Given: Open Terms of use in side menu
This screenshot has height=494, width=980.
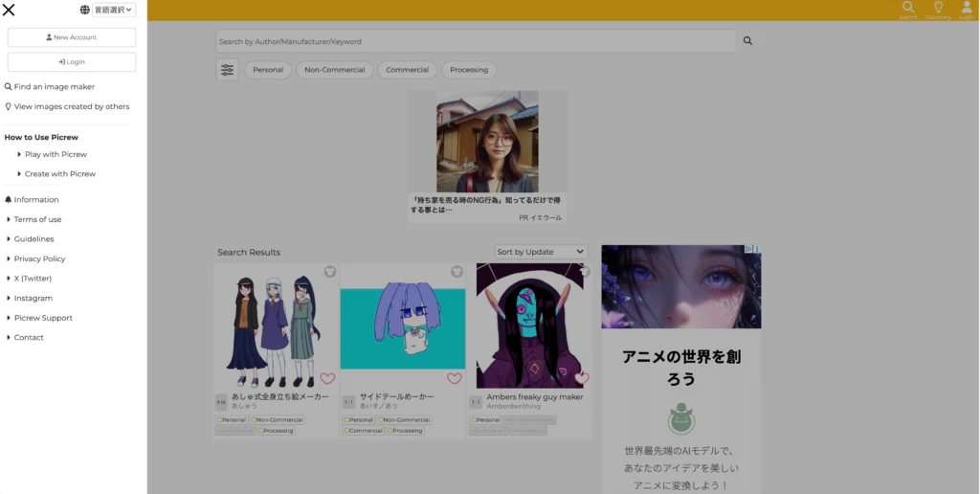Looking at the screenshot, I should [37, 219].
